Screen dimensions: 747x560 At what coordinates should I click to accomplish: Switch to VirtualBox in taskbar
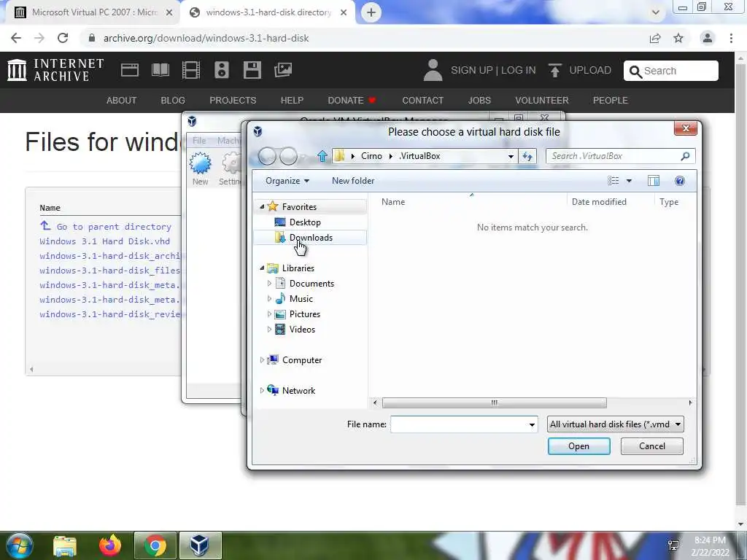coord(199,545)
